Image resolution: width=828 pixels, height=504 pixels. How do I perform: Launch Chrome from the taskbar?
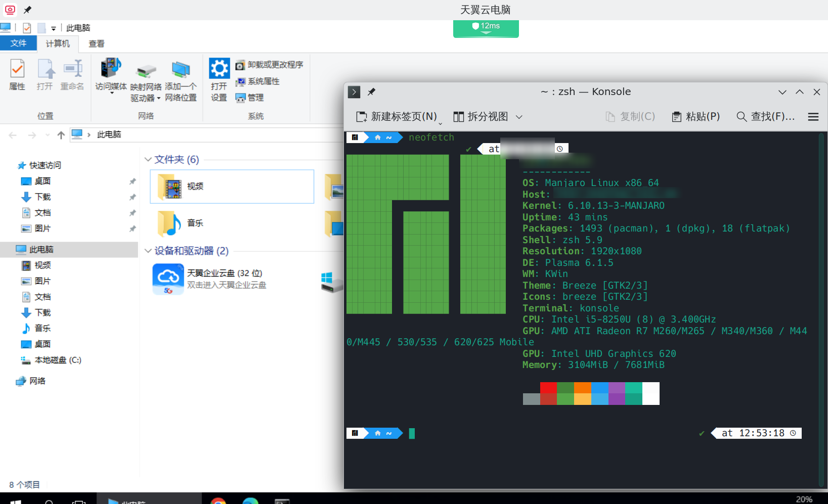218,501
